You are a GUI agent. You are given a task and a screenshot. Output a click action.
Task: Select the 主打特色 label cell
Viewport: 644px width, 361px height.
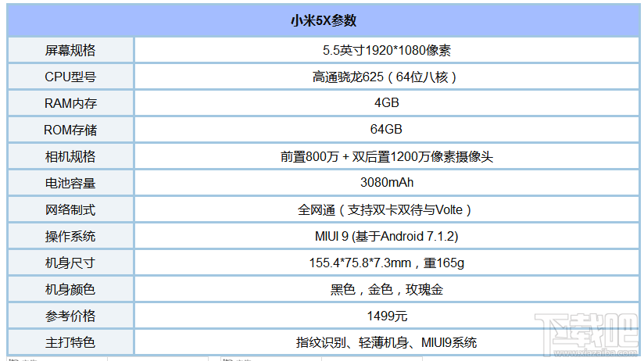coord(70,342)
